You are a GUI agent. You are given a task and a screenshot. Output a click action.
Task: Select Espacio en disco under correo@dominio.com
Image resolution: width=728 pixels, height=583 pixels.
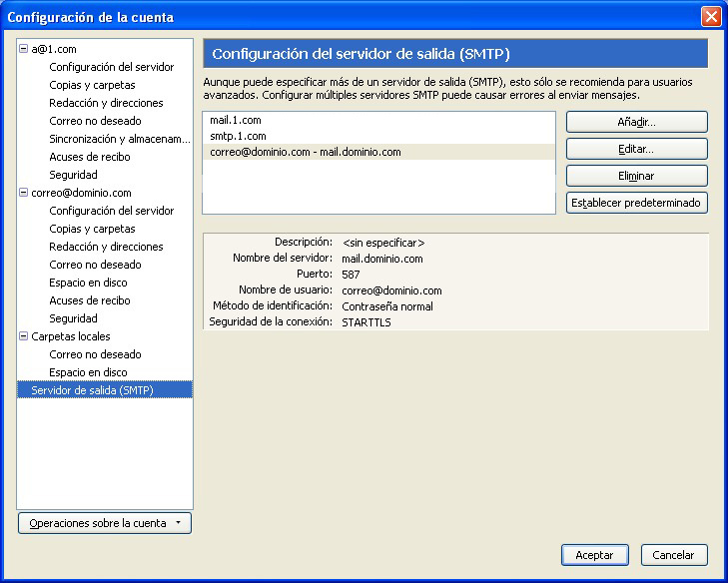(88, 283)
